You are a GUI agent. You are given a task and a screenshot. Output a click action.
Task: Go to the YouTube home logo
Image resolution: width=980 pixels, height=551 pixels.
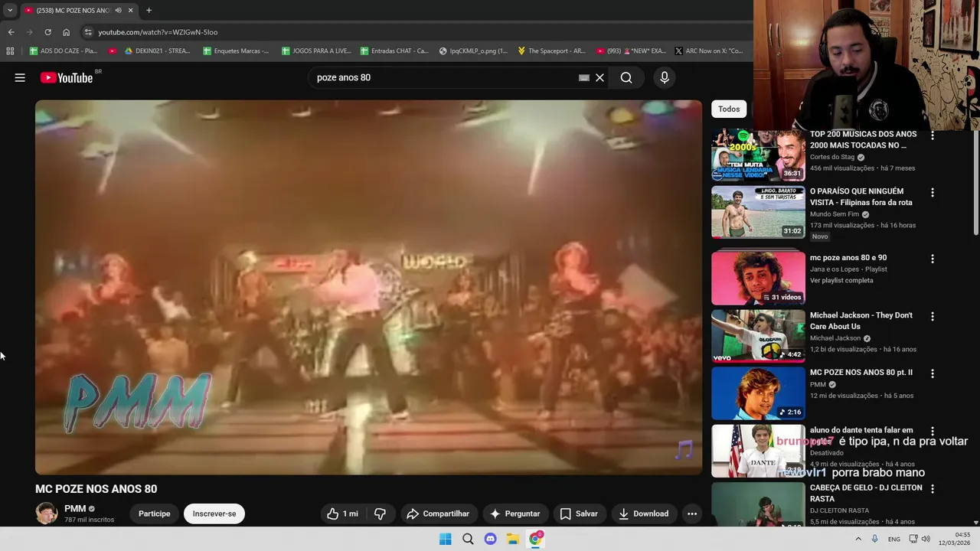pyautogui.click(x=67, y=77)
